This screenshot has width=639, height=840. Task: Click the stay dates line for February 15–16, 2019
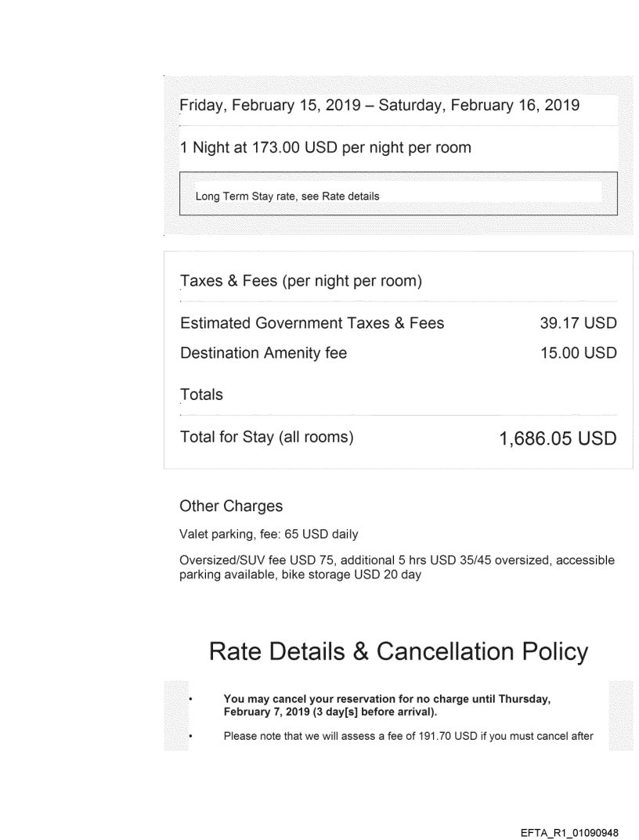[380, 106]
